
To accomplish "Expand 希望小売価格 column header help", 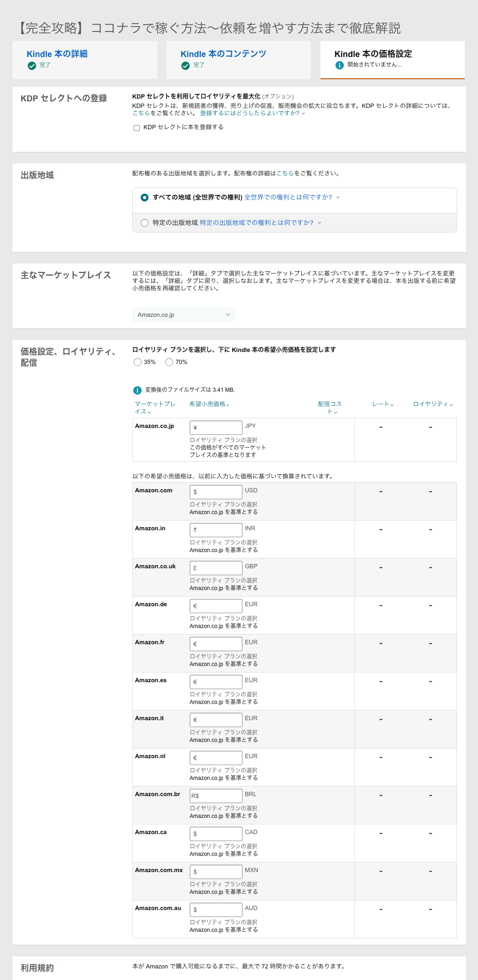I will tap(210, 404).
